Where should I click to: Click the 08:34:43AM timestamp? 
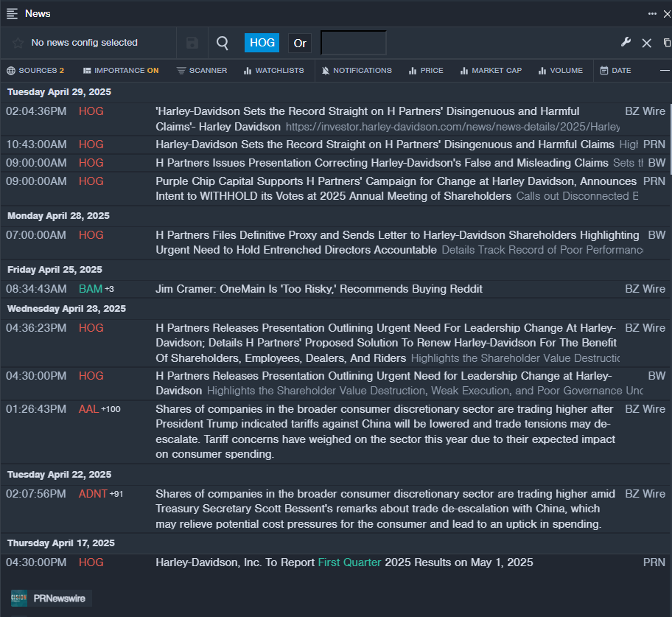(36, 289)
